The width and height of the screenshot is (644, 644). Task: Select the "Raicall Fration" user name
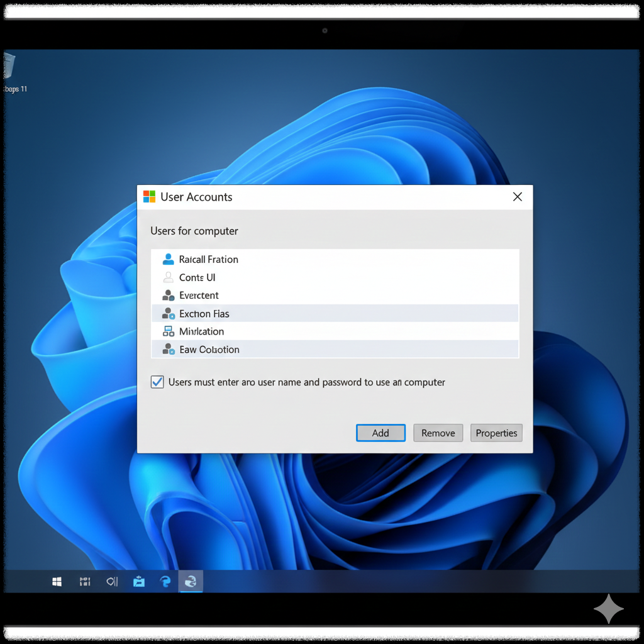(209, 260)
